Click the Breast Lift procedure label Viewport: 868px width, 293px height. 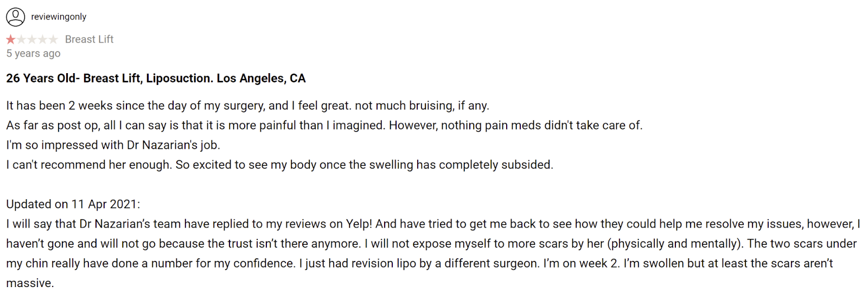point(89,40)
